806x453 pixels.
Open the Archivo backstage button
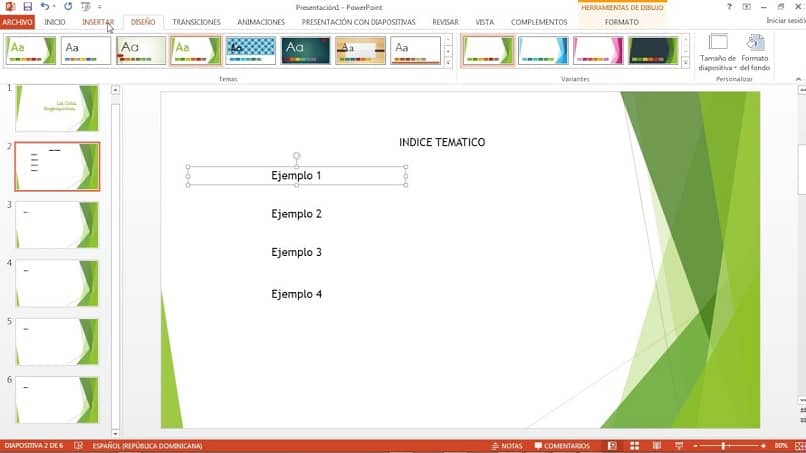(18, 22)
